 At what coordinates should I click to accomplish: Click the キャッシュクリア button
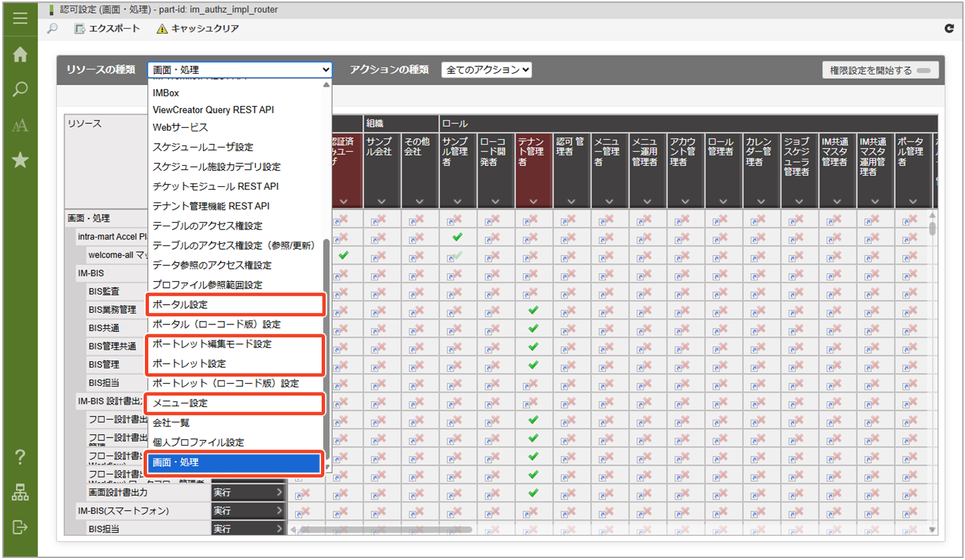coord(198,28)
